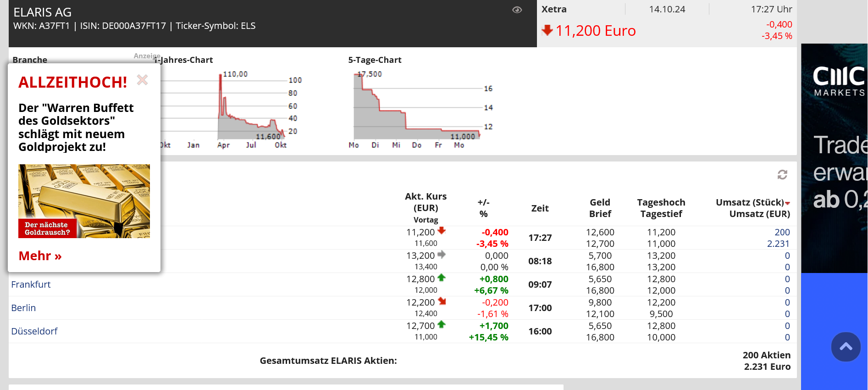
Task: Click the green up arrow in Frankfurt row
Action: click(442, 278)
